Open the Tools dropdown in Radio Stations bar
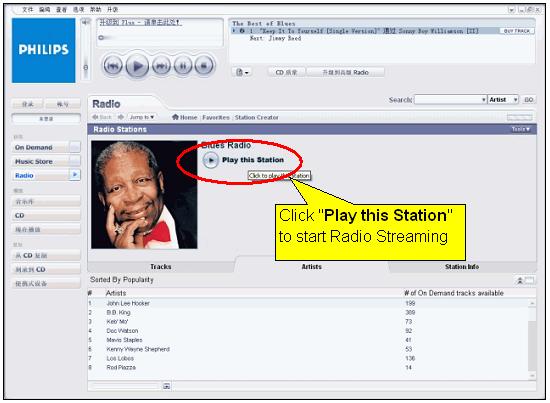550x403 pixels. pyautogui.click(x=520, y=129)
